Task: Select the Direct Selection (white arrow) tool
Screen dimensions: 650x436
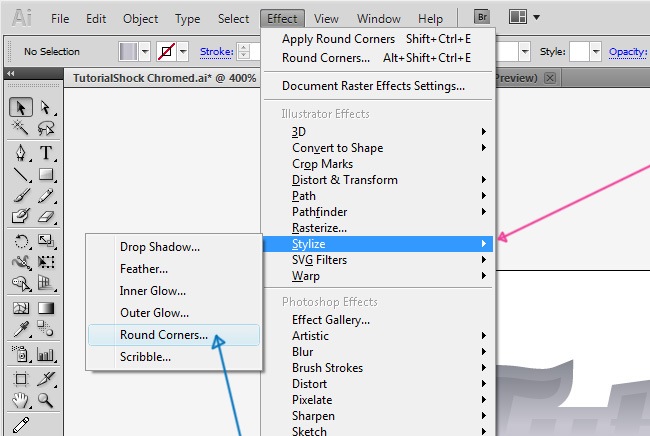Action: 46,107
